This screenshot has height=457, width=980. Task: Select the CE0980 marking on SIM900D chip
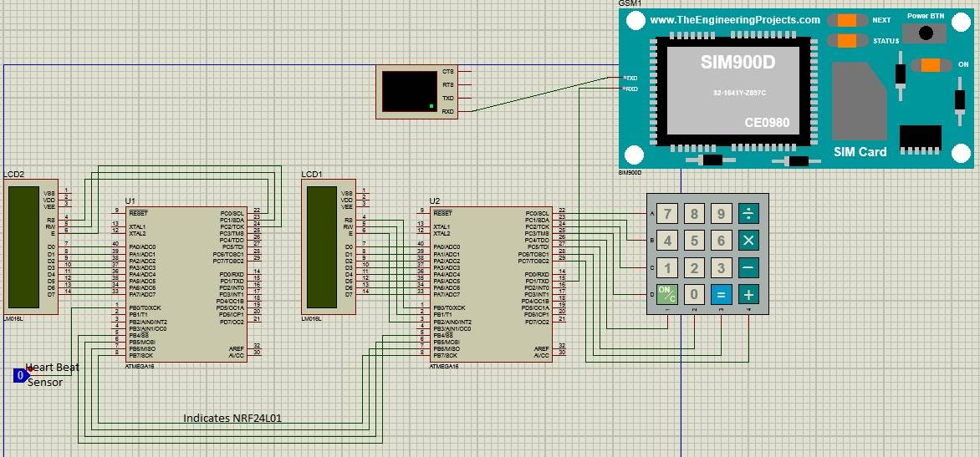pyautogui.click(x=767, y=123)
